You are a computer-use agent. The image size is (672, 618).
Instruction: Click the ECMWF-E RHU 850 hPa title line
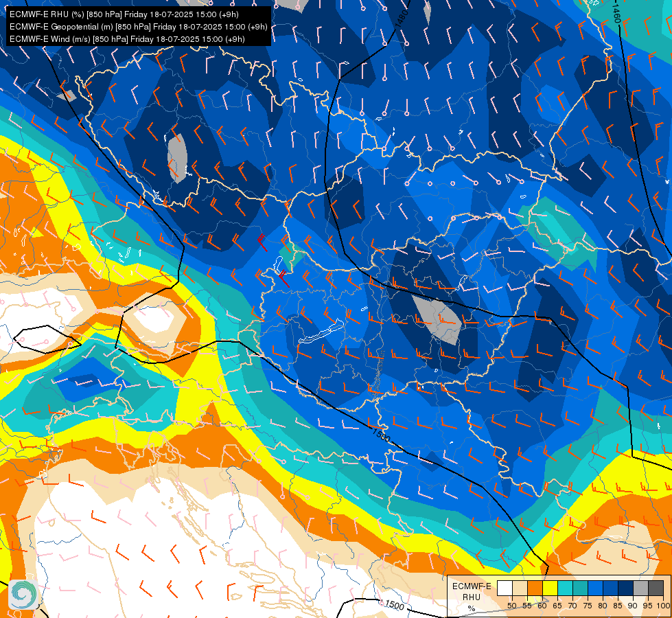point(124,14)
